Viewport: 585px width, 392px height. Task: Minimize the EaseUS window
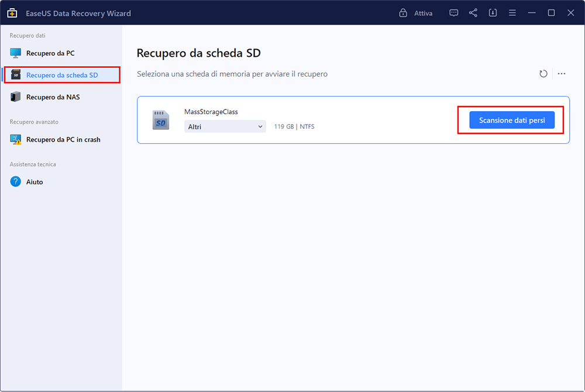[532, 13]
